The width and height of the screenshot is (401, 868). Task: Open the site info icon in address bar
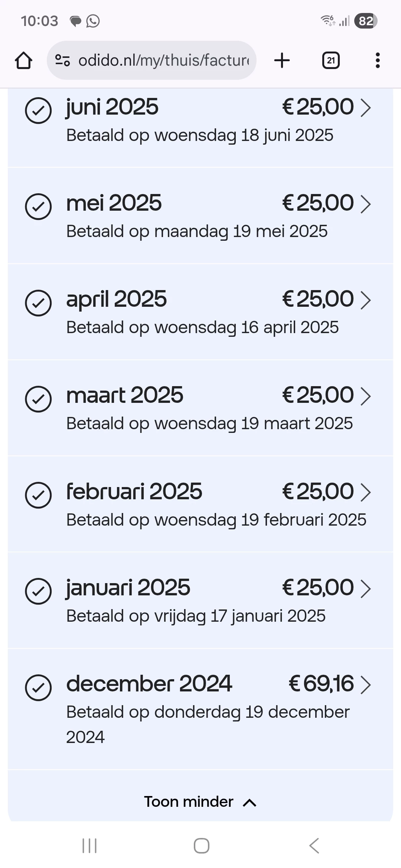pyautogui.click(x=62, y=60)
